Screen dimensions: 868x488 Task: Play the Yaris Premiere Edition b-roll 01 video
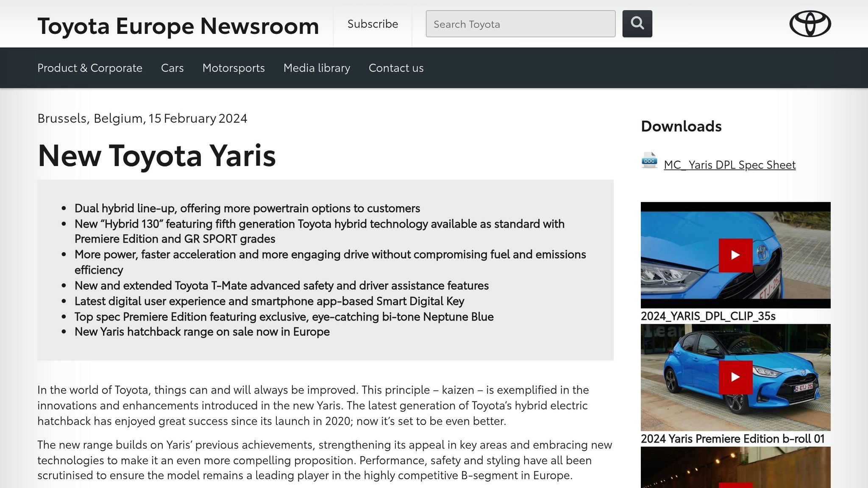[735, 377]
